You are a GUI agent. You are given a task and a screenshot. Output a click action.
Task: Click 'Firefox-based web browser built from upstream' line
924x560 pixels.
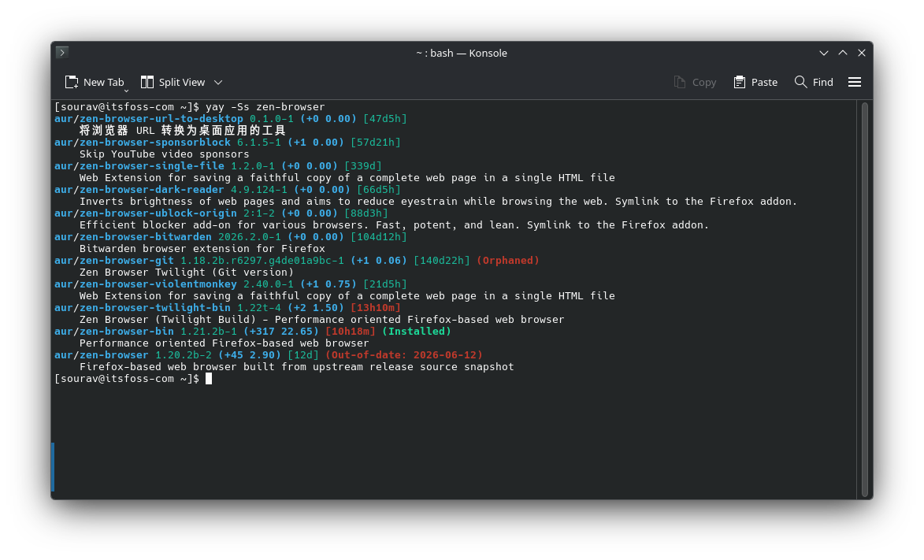(296, 366)
